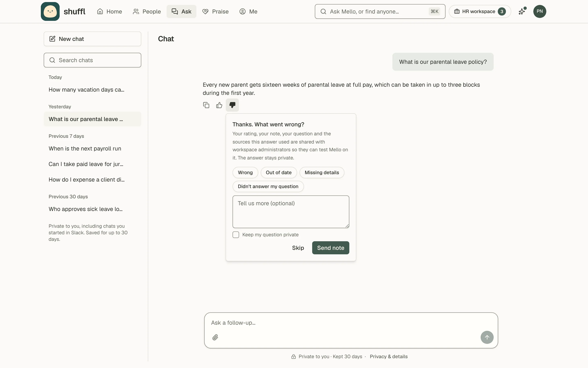The image size is (588, 368).
Task: Click the lock icon beside Private to you
Action: 294,357
